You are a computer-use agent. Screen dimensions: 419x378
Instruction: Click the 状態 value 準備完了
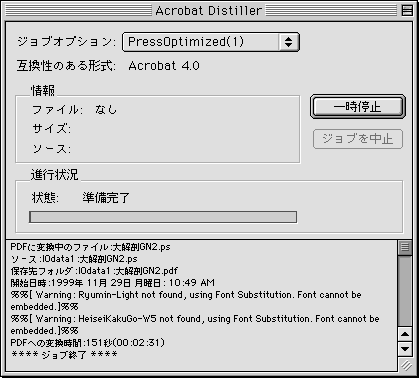pos(106,198)
